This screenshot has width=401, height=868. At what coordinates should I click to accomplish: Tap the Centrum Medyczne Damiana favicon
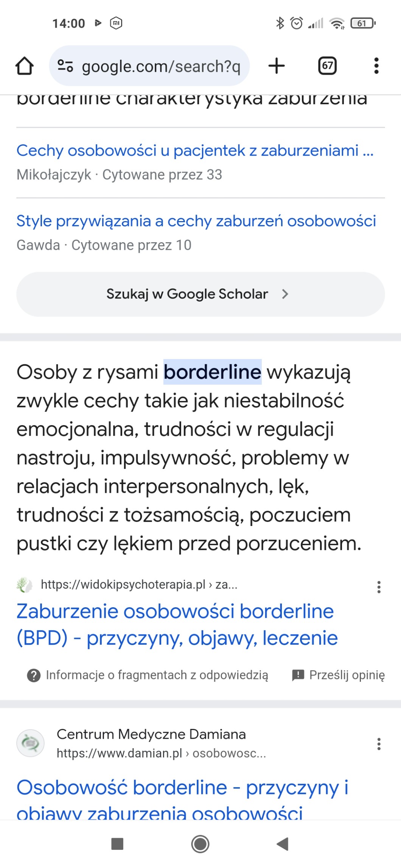30,743
